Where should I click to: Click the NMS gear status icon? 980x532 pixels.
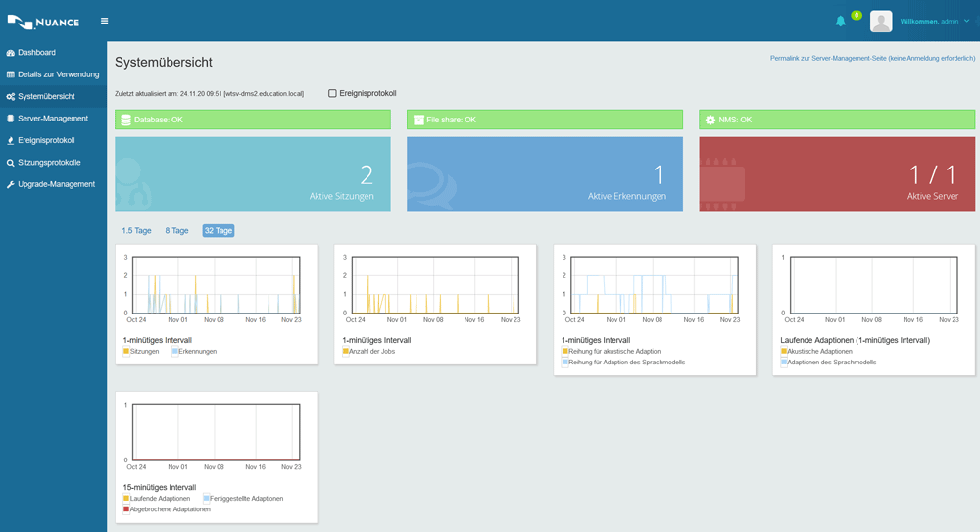710,120
